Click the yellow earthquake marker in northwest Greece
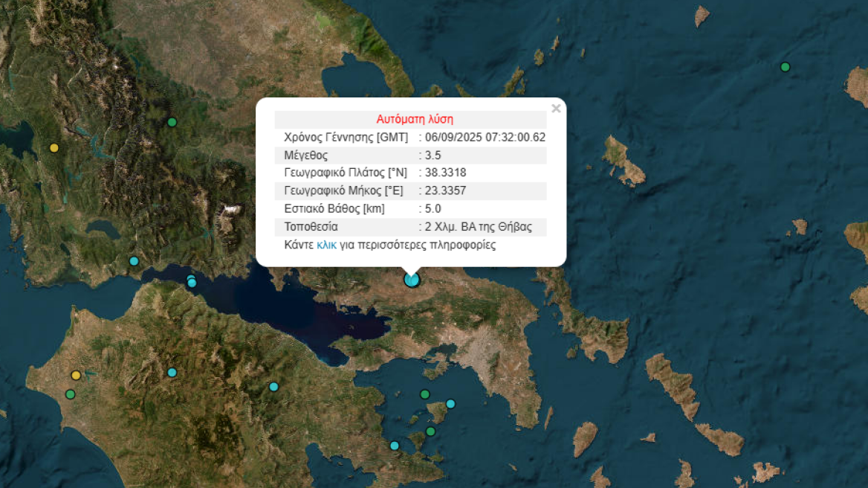This screenshot has height=488, width=868. tap(53, 148)
